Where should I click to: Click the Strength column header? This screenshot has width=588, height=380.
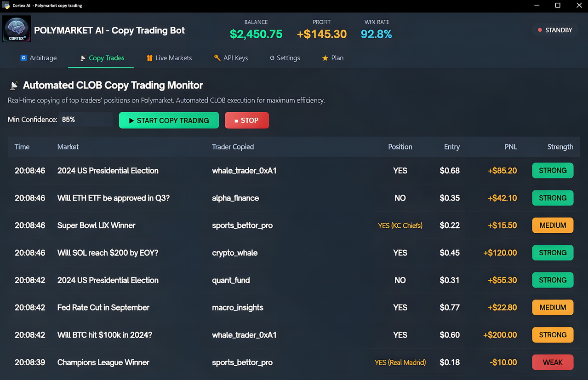(x=560, y=147)
